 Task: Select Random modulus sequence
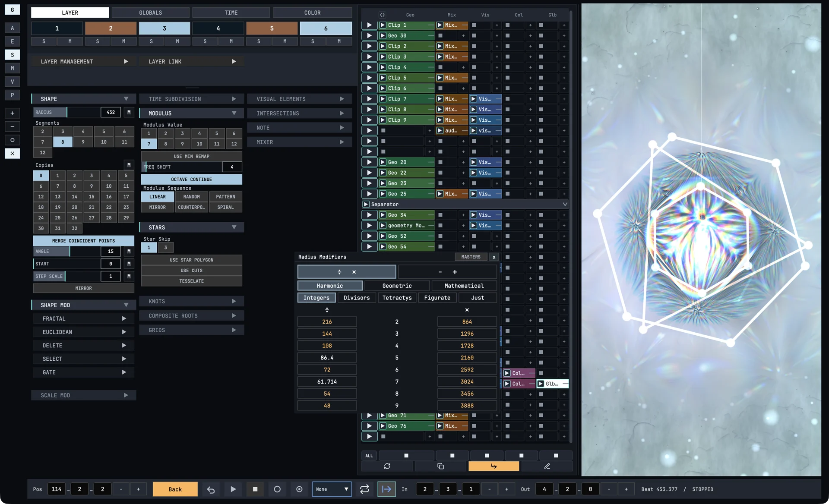pyautogui.click(x=191, y=196)
